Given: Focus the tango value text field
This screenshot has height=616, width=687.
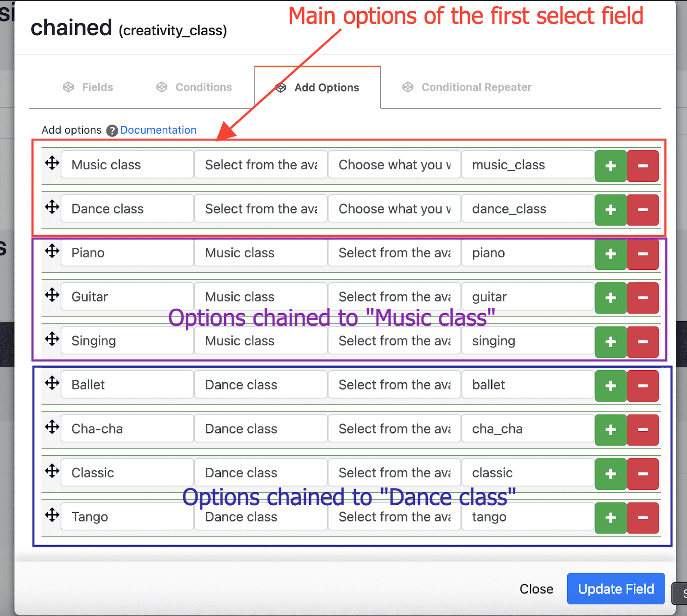Looking at the screenshot, I should click(527, 517).
